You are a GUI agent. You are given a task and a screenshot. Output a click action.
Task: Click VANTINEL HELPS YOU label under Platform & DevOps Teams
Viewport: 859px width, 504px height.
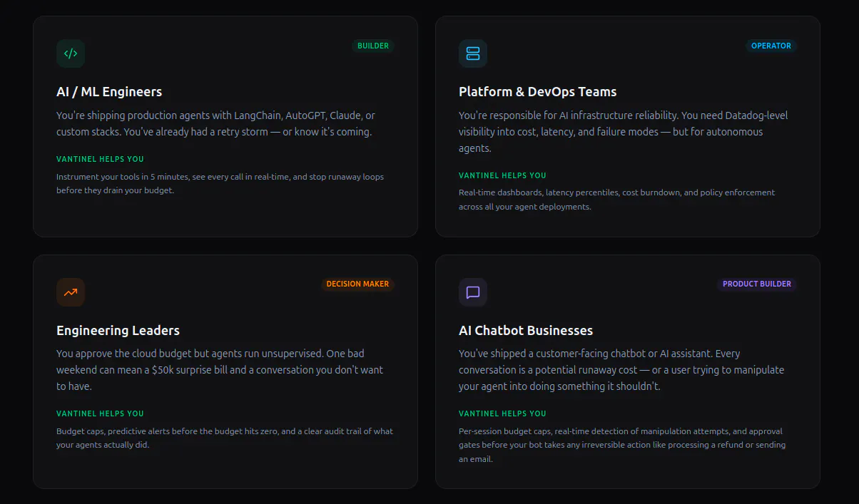(x=502, y=175)
